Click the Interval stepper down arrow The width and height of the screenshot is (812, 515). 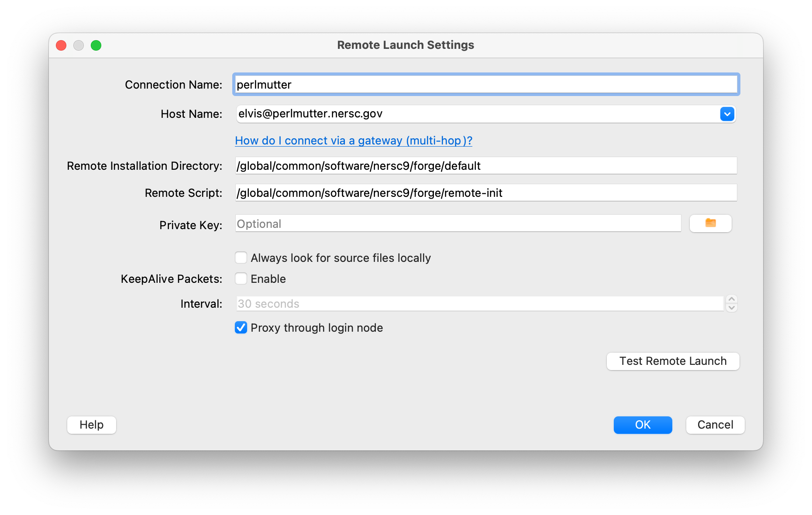[x=733, y=308]
